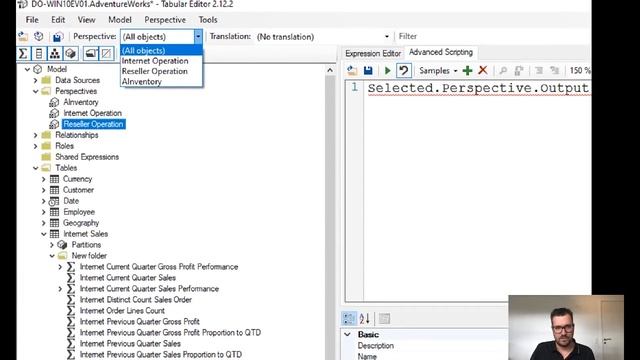640x360 pixels.
Task: Collapse the Tables folder
Action: click(x=36, y=168)
